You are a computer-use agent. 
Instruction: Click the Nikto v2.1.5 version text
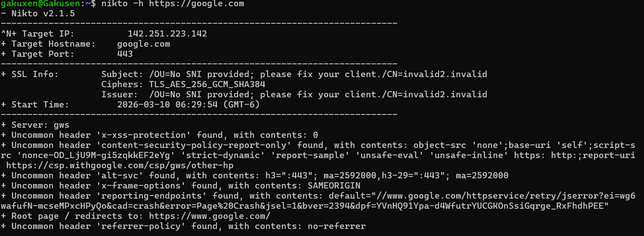(43, 14)
